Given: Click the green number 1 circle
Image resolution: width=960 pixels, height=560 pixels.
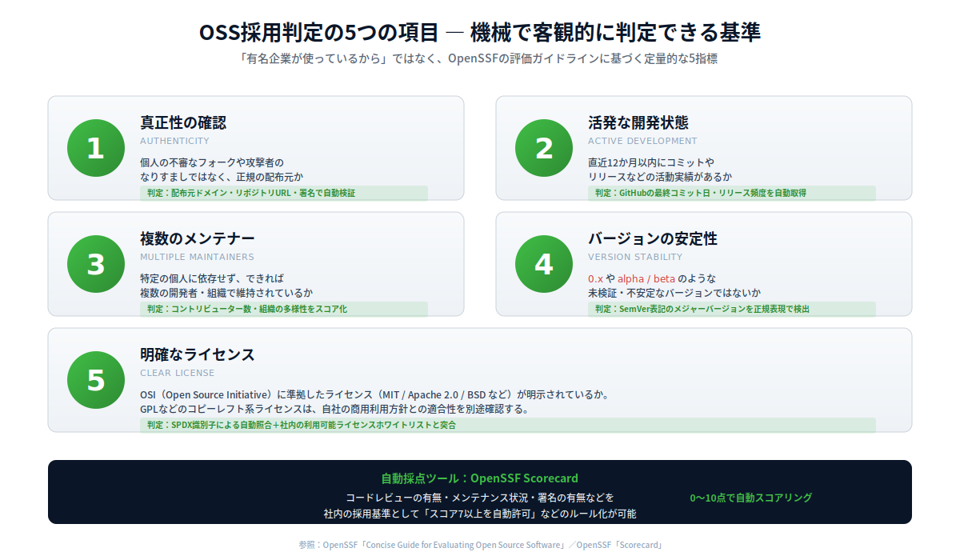Looking at the screenshot, I should click(96, 148).
